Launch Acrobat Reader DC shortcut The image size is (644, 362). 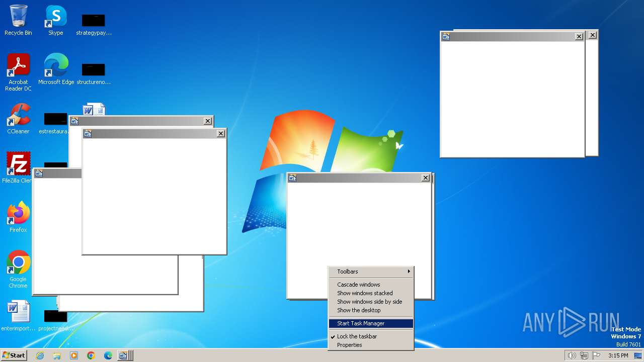18,72
